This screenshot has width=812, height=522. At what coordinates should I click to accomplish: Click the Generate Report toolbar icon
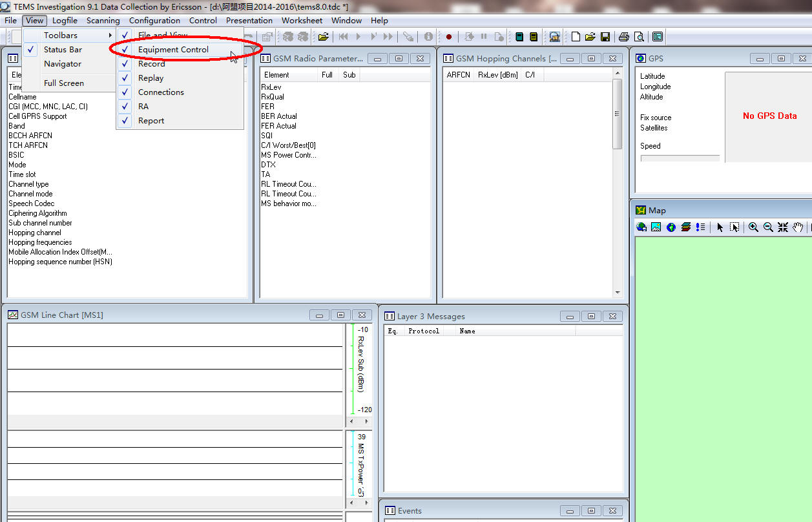pos(554,37)
